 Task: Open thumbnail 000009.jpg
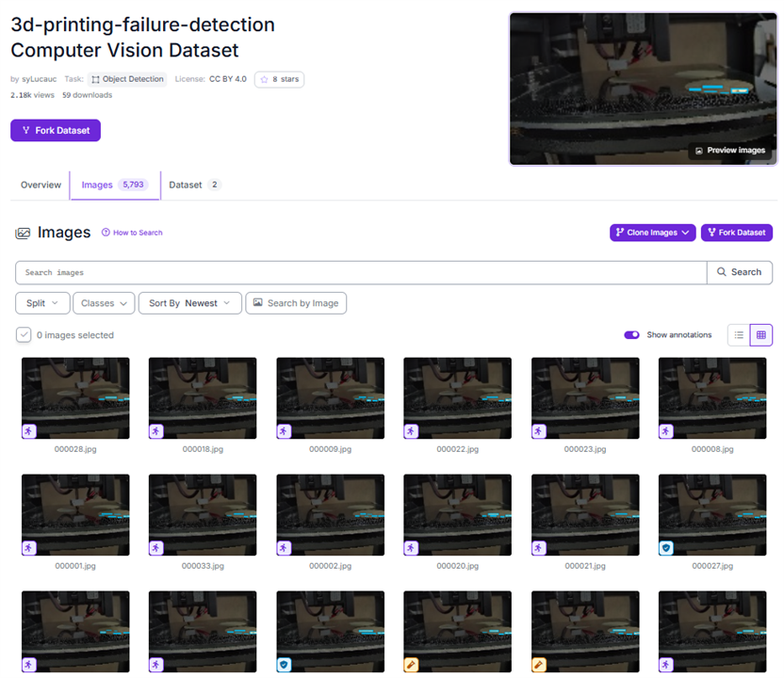pyautogui.click(x=331, y=398)
